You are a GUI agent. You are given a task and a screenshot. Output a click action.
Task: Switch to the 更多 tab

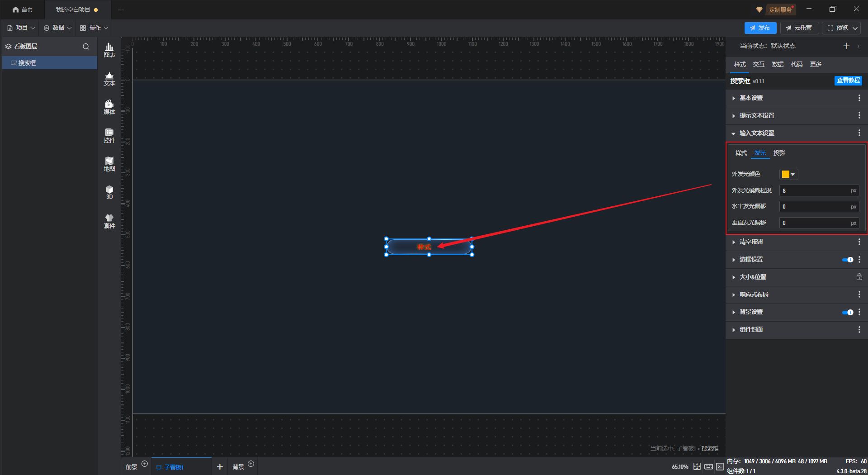(x=816, y=64)
